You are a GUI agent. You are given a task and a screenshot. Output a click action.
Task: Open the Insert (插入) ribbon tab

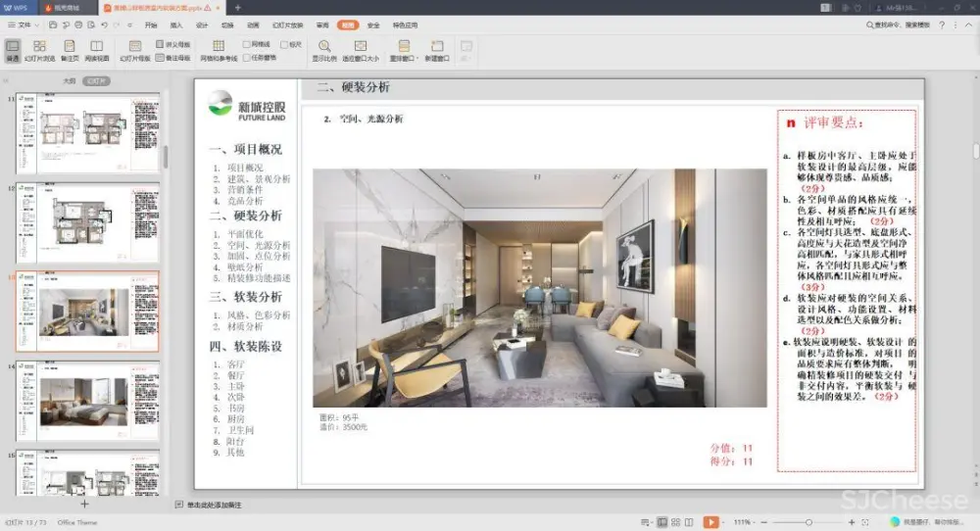click(x=176, y=24)
